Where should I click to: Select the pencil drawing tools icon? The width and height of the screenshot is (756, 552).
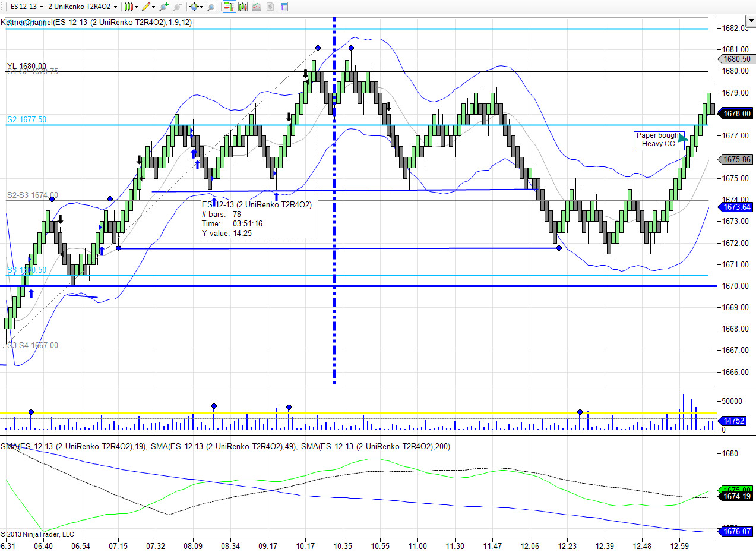click(146, 7)
